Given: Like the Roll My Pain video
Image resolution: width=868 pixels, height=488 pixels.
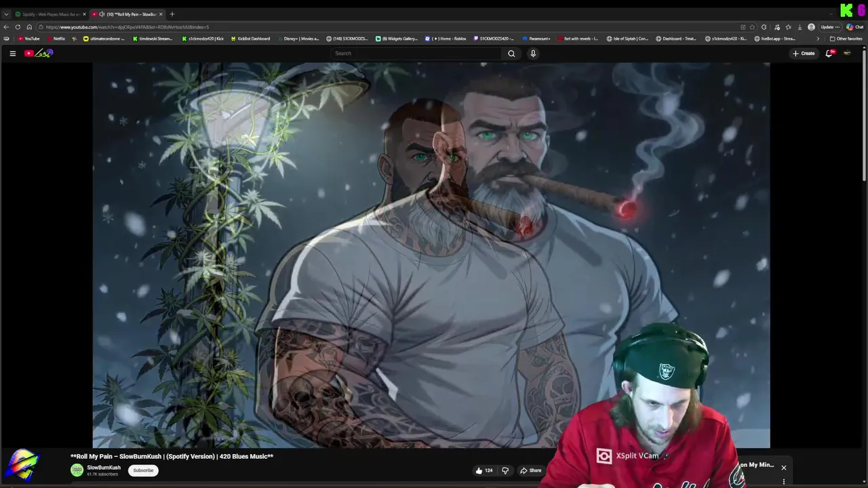Looking at the screenshot, I should tap(484, 470).
